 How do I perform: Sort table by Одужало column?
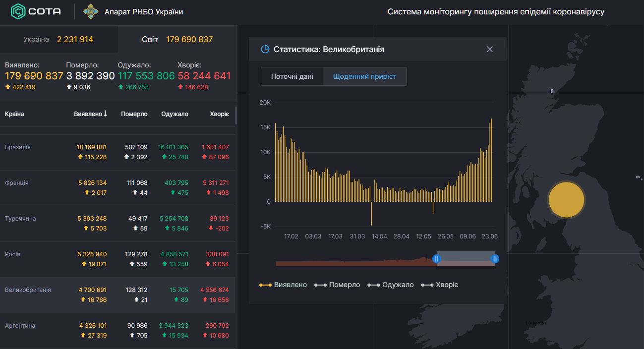(175, 114)
